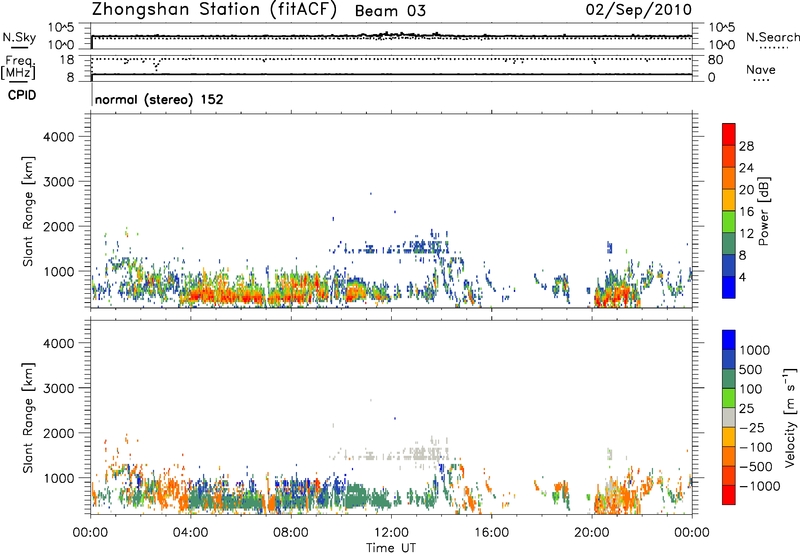The image size is (800, 554).
Task: Select the 'Freq. [MHz]' label
Action: click(x=19, y=67)
